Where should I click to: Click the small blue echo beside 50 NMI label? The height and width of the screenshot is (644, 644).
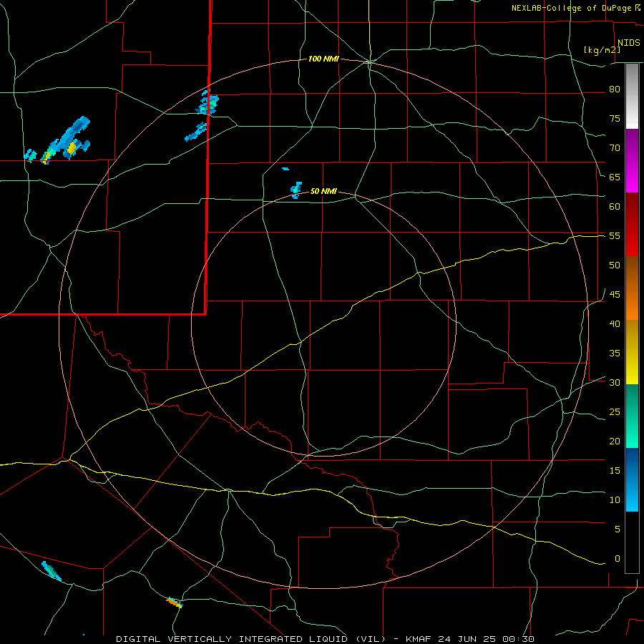coord(296,190)
